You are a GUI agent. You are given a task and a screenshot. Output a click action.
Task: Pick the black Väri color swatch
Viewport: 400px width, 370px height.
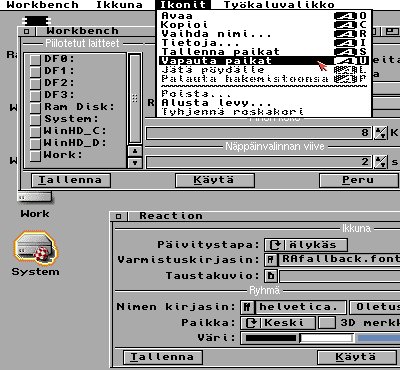[271, 338]
